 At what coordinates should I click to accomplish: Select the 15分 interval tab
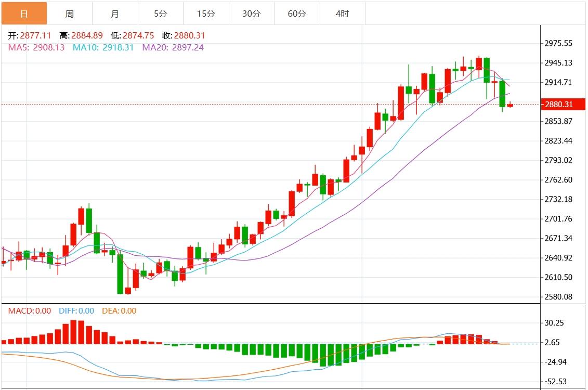click(x=206, y=14)
